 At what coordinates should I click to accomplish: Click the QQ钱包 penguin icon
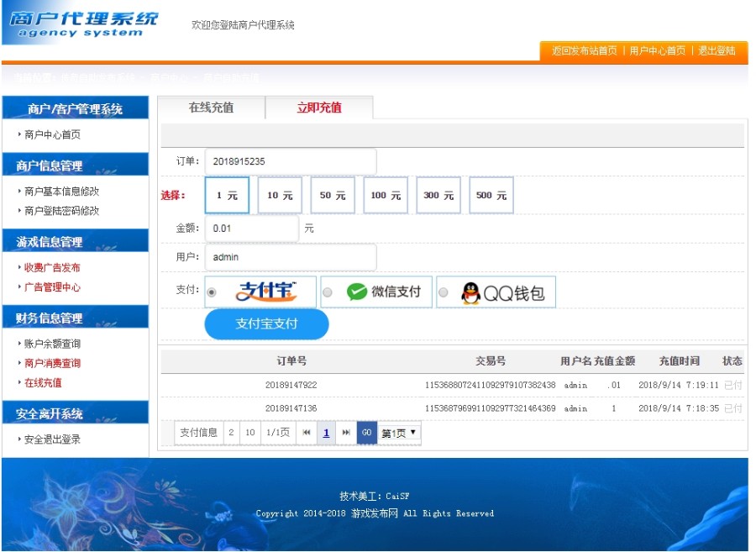coord(469,292)
